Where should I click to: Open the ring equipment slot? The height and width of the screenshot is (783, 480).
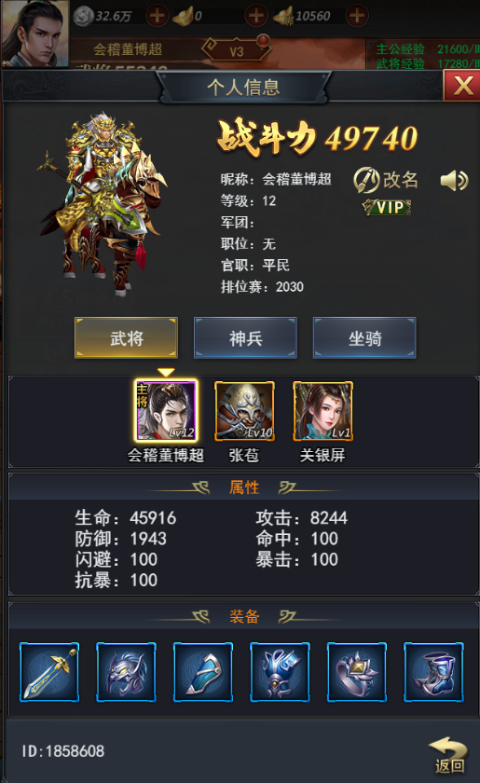click(357, 672)
